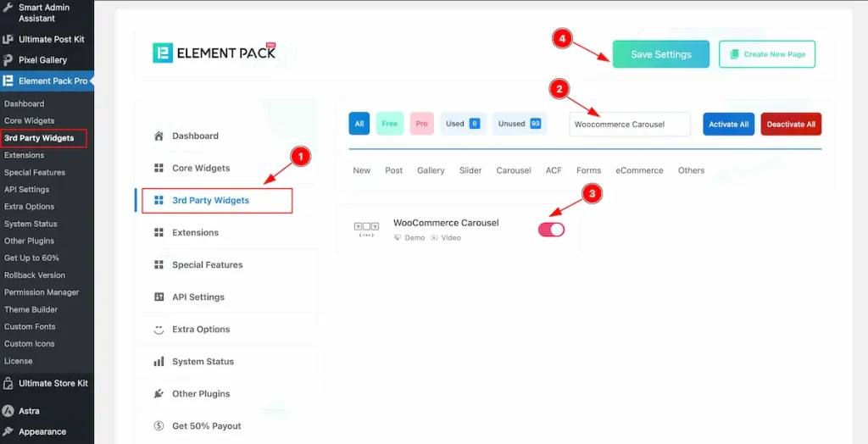Open Custom Icons sidebar item

pos(30,344)
